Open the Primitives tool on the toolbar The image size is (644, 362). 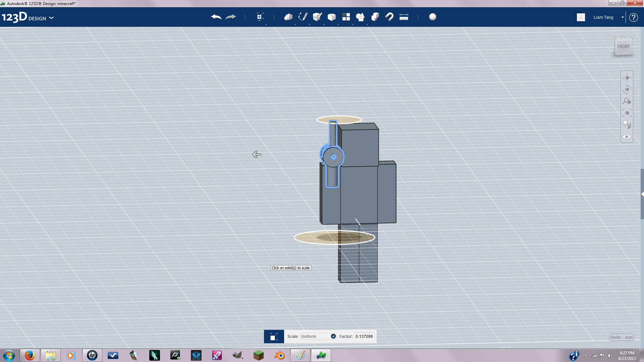[x=288, y=17]
